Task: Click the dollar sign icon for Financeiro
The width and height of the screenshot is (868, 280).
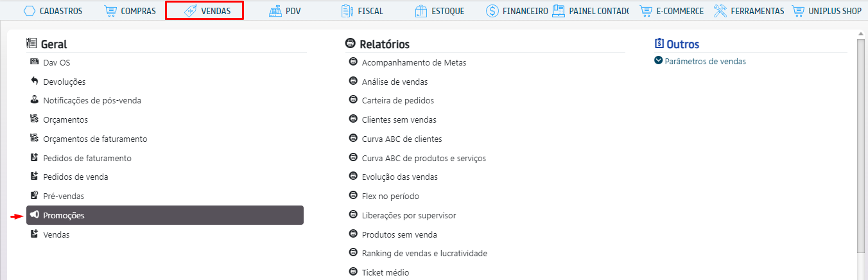Action: pyautogui.click(x=492, y=11)
